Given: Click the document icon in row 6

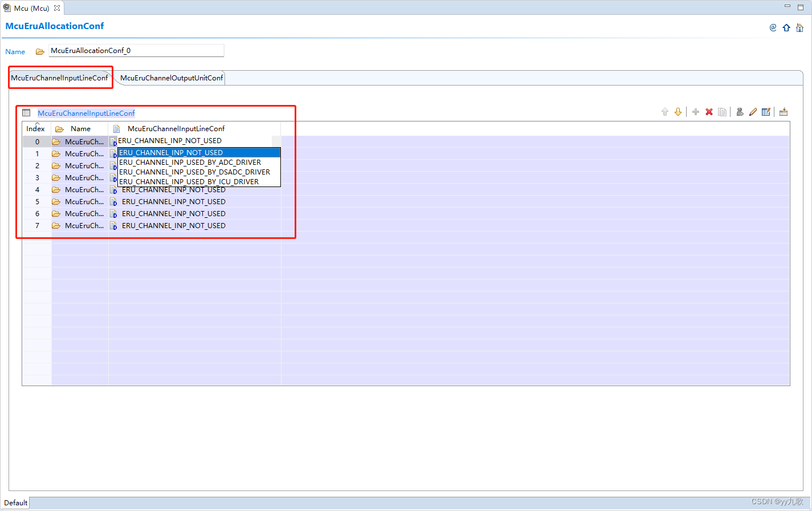Looking at the screenshot, I should tap(113, 213).
